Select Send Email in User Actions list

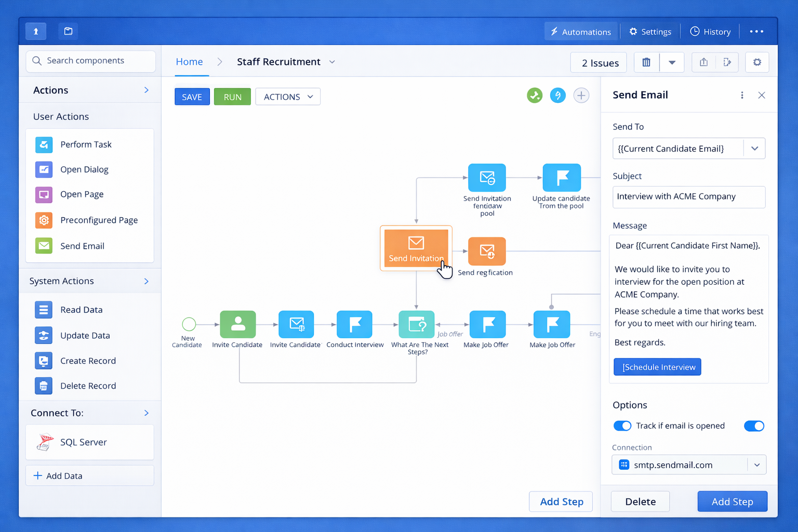pyautogui.click(x=90, y=246)
